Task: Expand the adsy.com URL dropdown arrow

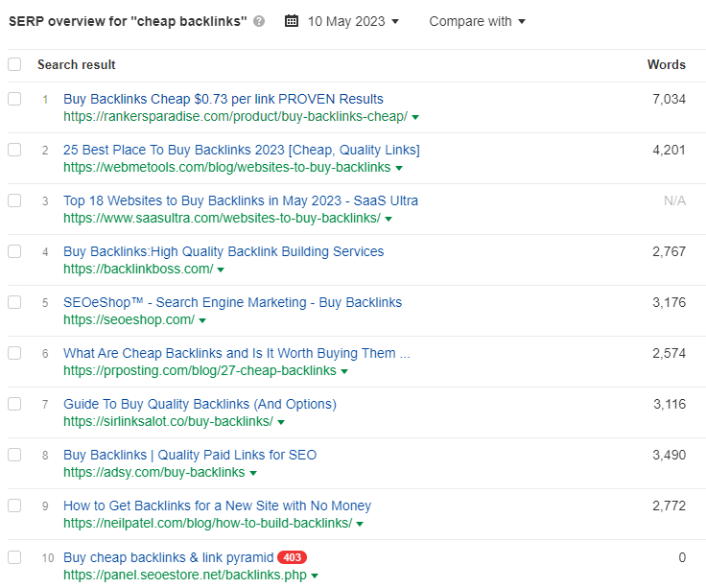Action: [252, 474]
